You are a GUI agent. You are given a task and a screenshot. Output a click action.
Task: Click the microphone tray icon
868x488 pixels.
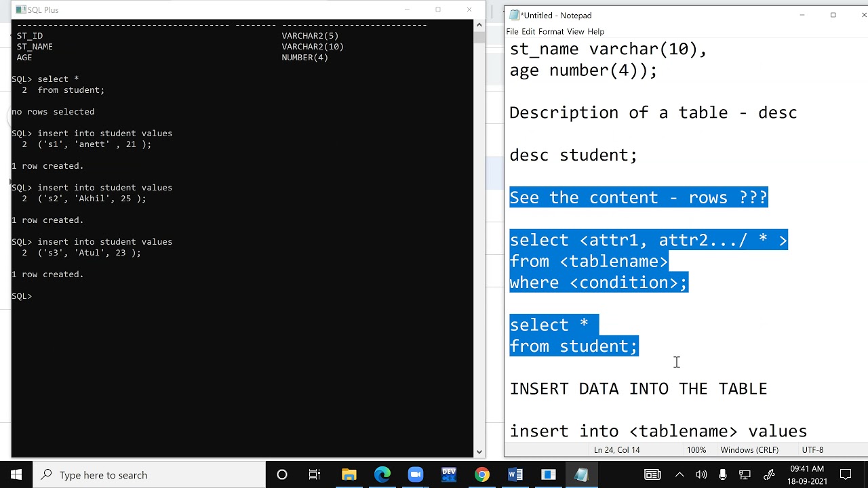tap(723, 474)
